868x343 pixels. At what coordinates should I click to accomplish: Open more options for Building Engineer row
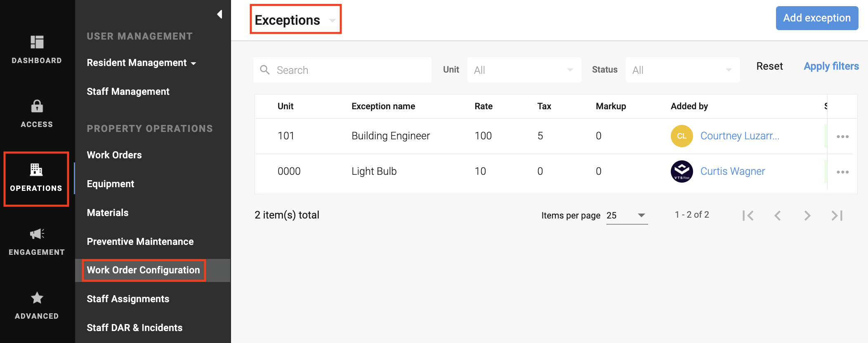pos(842,136)
